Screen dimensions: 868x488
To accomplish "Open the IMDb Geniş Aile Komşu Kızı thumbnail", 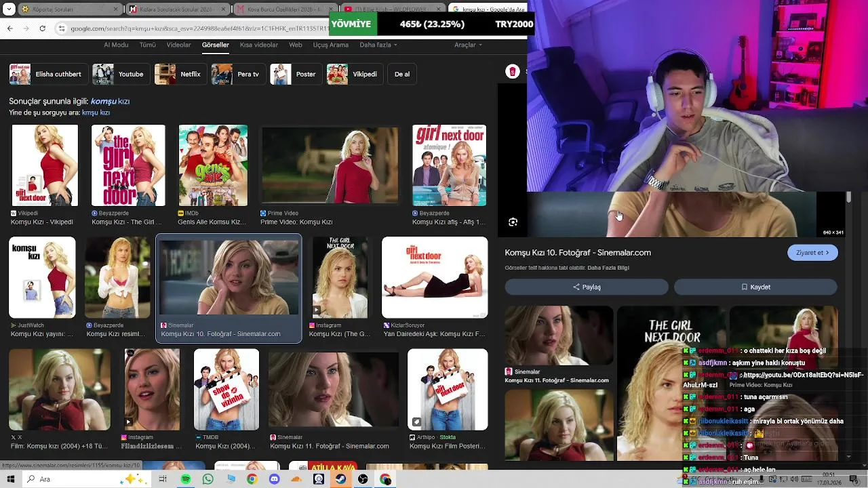I will 213,165.
